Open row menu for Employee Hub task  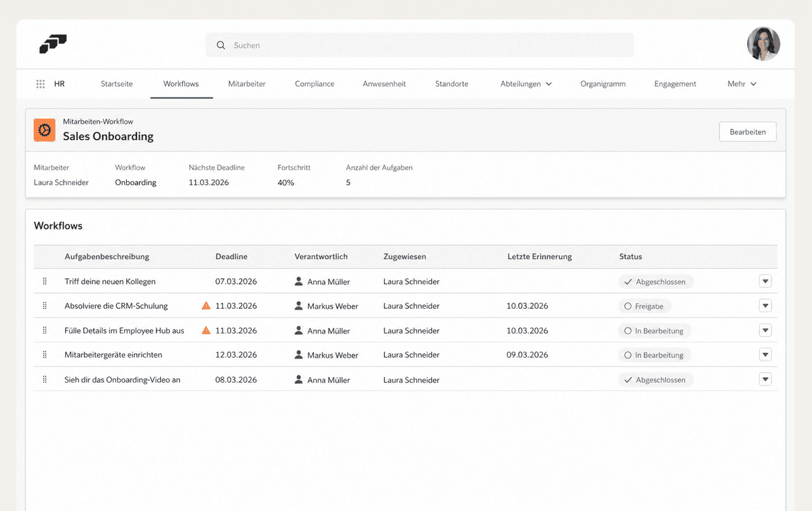pyautogui.click(x=765, y=330)
